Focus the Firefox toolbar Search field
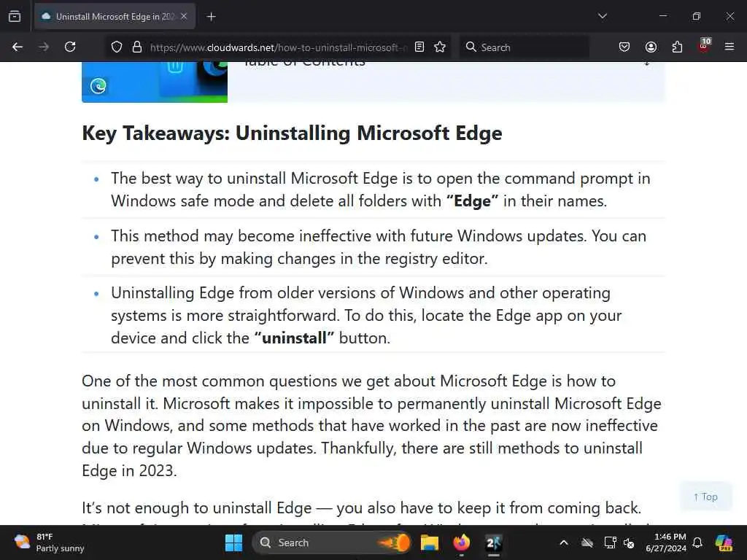This screenshot has width=747, height=560. [x=524, y=47]
